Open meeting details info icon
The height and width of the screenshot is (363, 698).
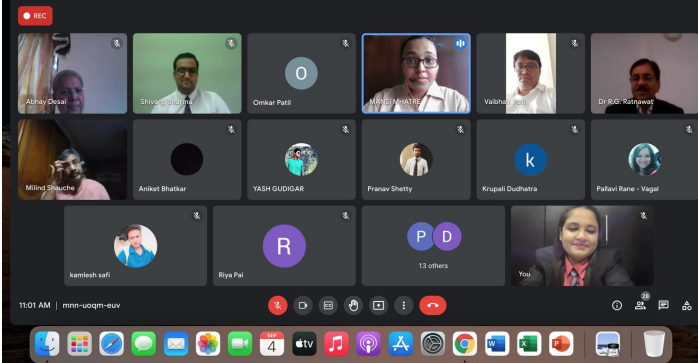(617, 306)
